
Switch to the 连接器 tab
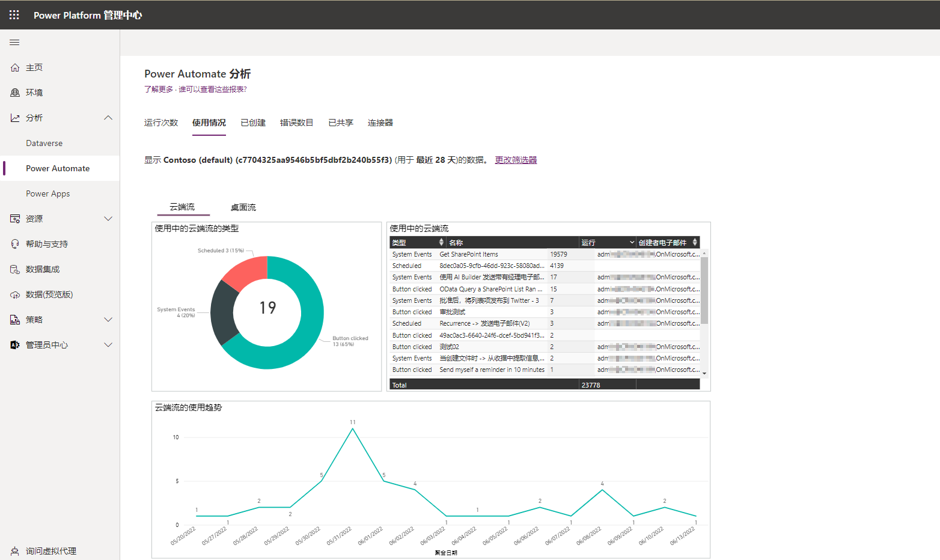[380, 123]
